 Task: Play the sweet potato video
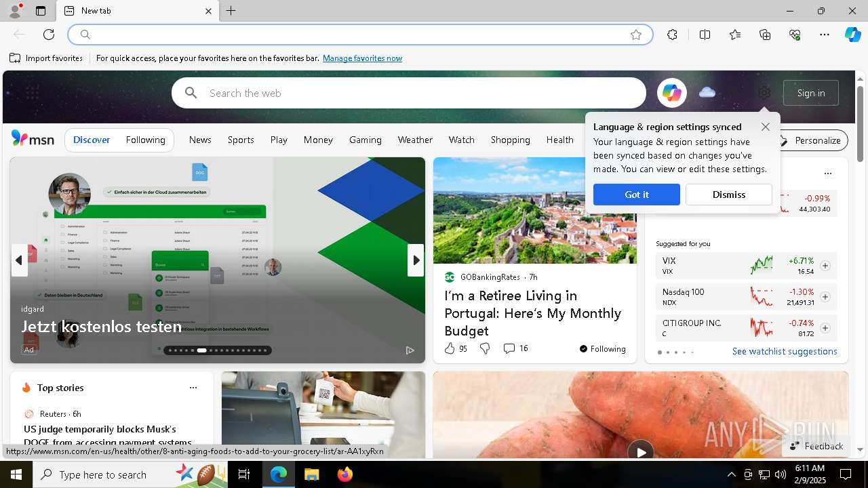[x=640, y=451]
